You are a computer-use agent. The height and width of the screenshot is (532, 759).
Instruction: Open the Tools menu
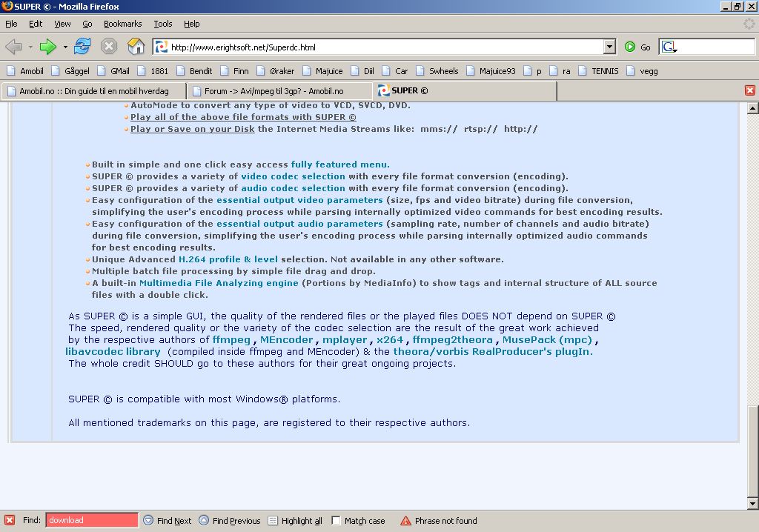pos(162,24)
